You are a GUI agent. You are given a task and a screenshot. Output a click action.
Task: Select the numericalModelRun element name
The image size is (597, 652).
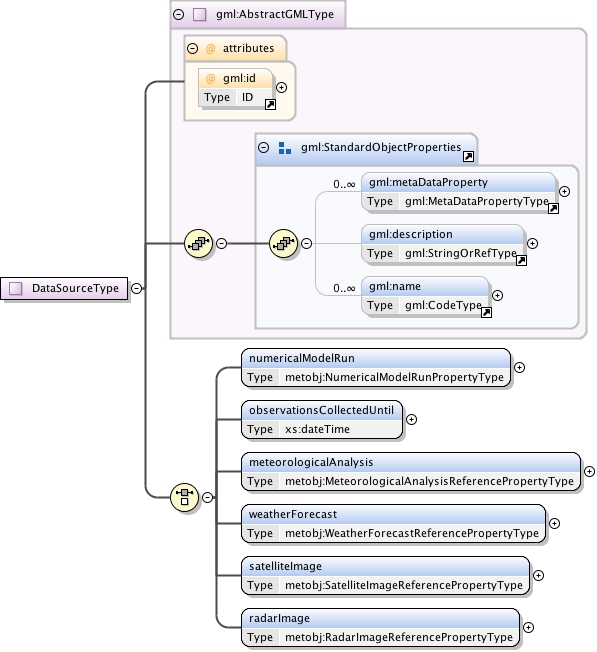[x=302, y=358]
